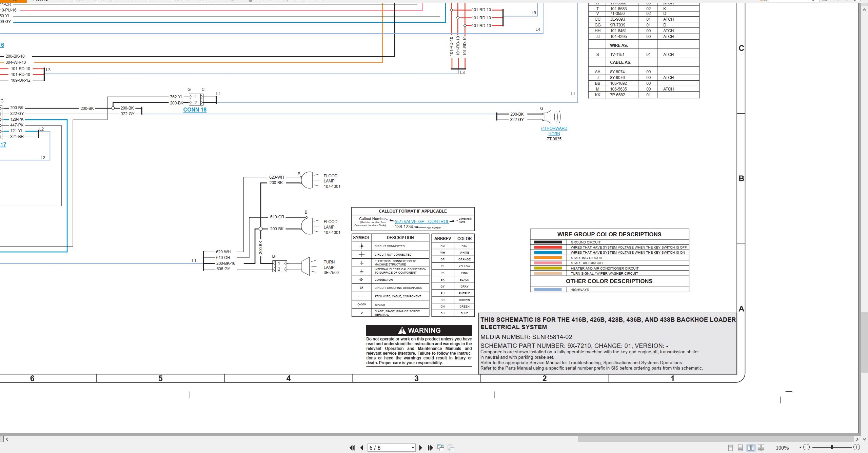Click the WARNING banner heading
Image resolution: width=868 pixels, height=453 pixels.
click(x=419, y=330)
